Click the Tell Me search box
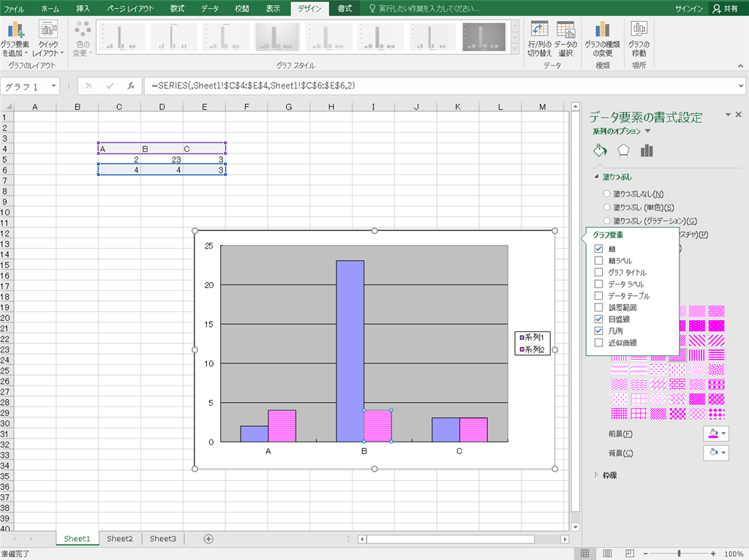 (x=425, y=9)
